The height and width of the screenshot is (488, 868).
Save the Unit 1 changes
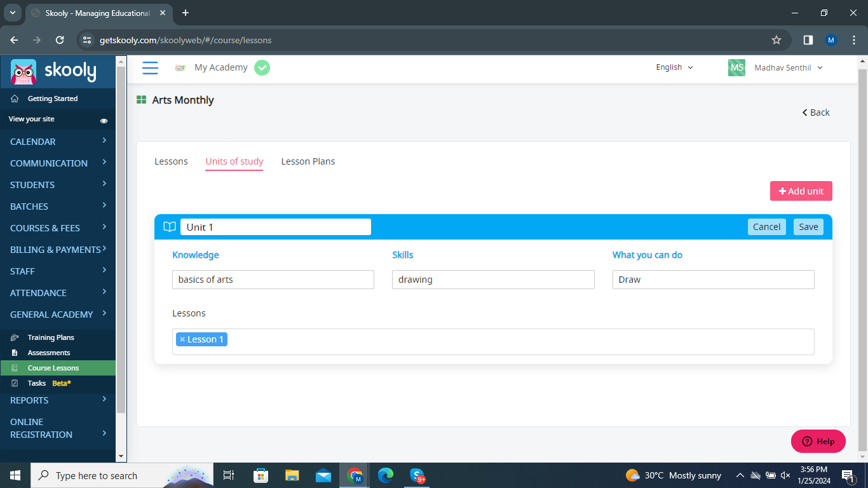pos(808,227)
